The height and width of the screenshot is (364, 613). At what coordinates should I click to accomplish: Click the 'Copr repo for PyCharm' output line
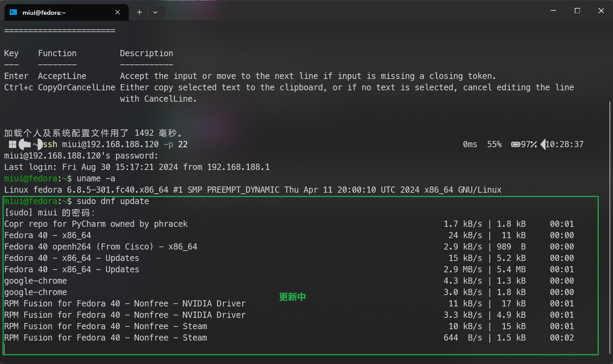pyautogui.click(x=96, y=224)
